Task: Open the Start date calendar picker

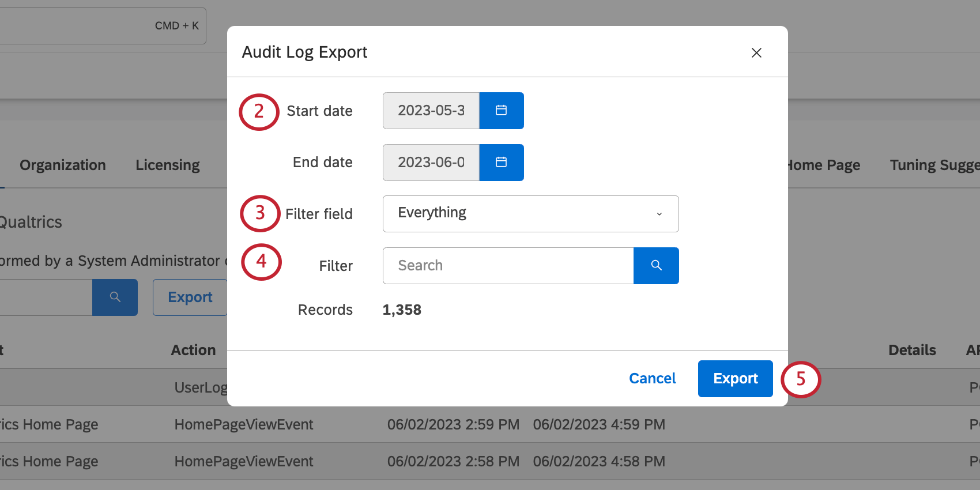Action: point(501,111)
